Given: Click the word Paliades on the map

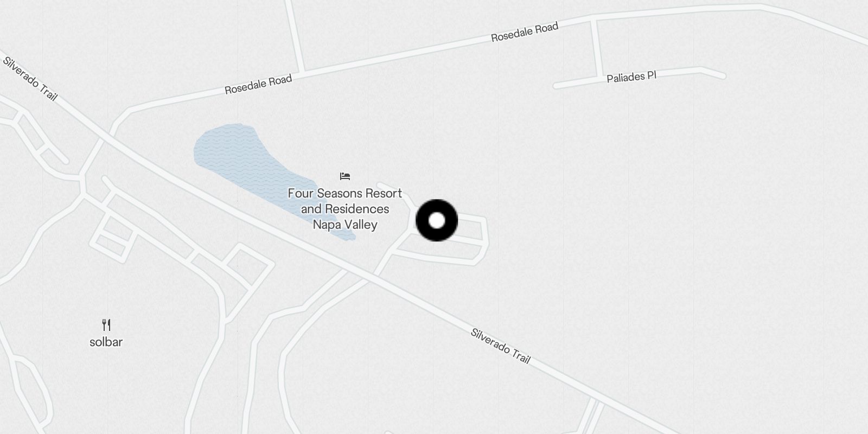Looking at the screenshot, I should tap(625, 78).
